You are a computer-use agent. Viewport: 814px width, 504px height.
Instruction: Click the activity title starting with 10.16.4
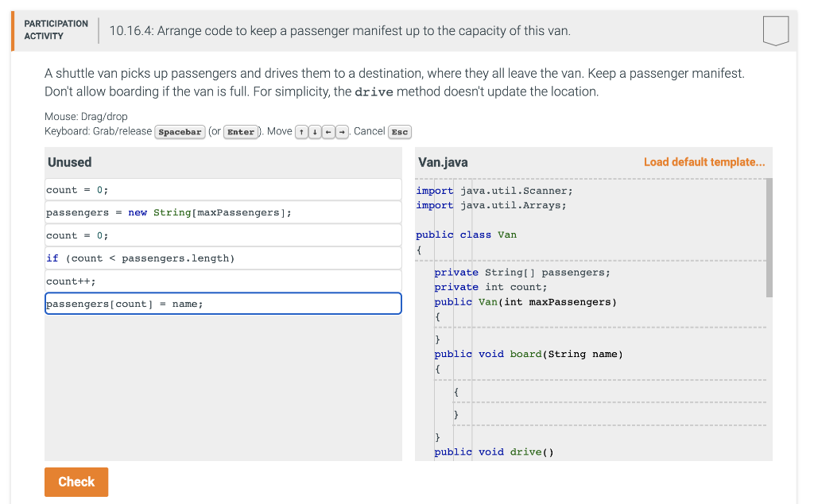[x=340, y=31]
